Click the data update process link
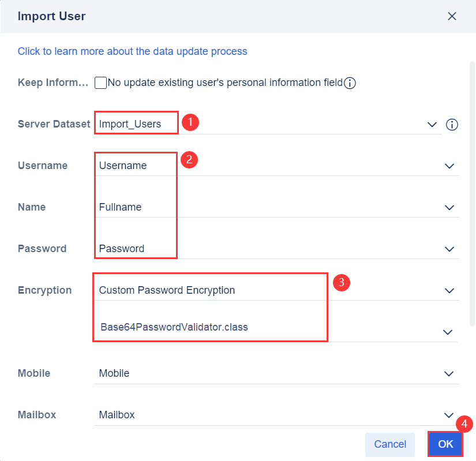The height and width of the screenshot is (461, 476). tap(132, 51)
